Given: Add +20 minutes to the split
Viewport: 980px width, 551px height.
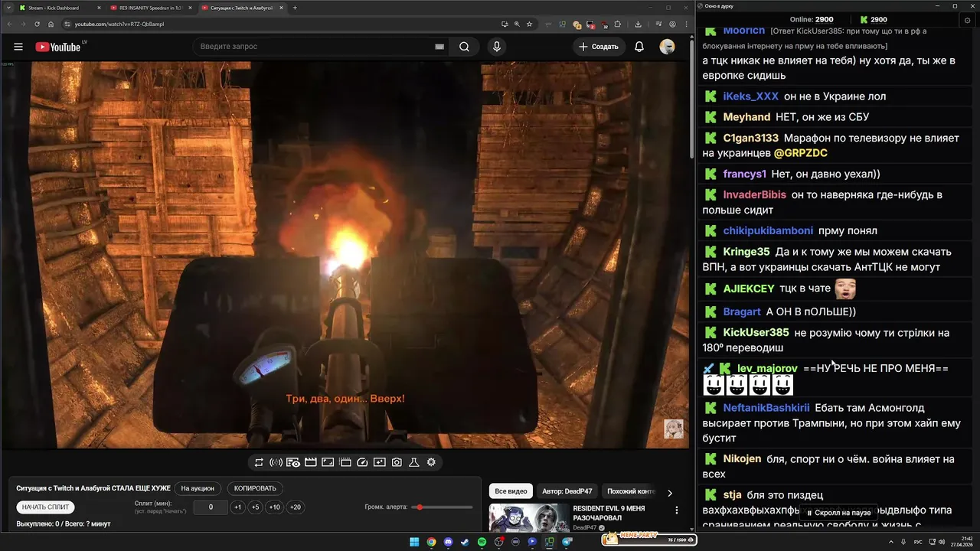Looking at the screenshot, I should pyautogui.click(x=296, y=507).
